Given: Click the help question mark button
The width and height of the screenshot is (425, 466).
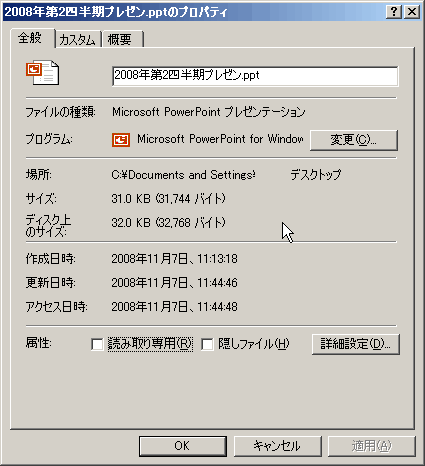Looking at the screenshot, I should pyautogui.click(x=394, y=12).
